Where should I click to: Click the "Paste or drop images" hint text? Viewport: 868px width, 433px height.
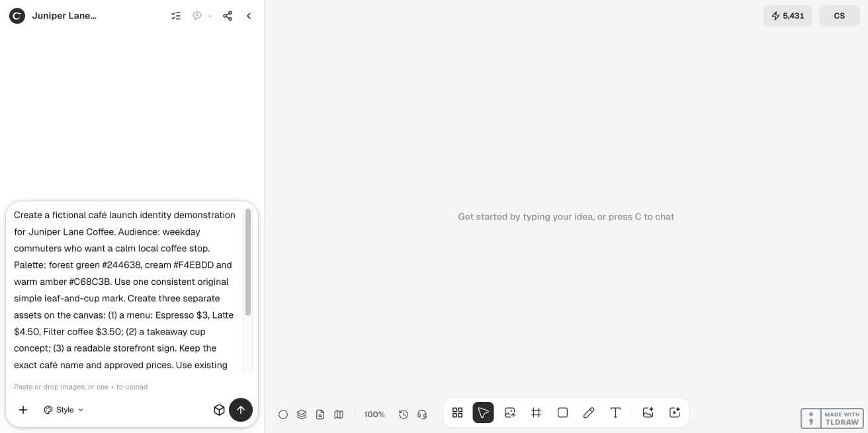tap(81, 387)
